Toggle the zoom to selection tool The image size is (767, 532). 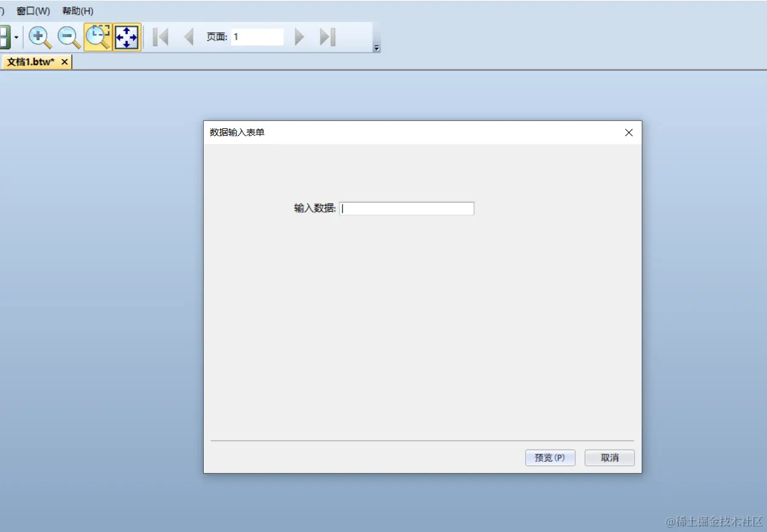click(98, 37)
